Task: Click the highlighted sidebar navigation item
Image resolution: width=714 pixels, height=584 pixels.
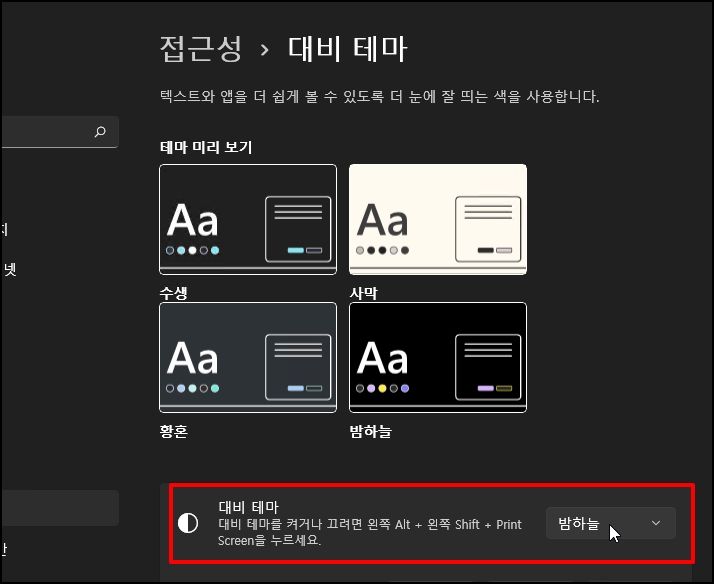Action: [x=60, y=508]
